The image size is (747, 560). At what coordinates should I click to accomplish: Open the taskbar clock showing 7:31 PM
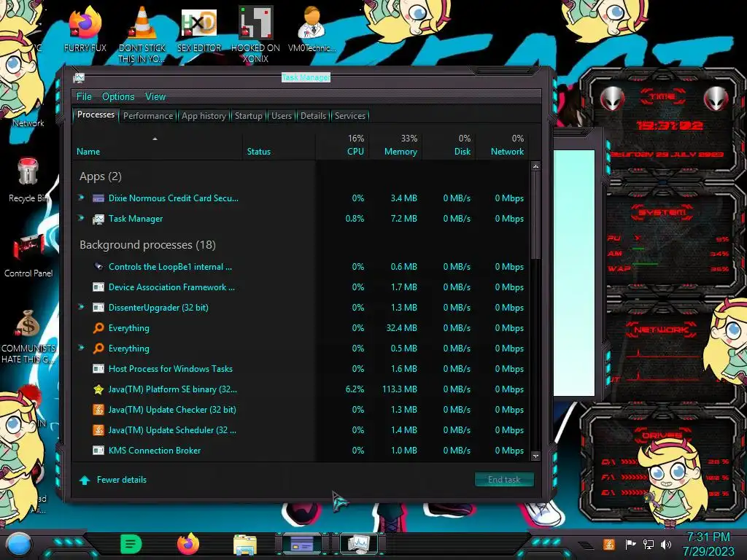708,544
